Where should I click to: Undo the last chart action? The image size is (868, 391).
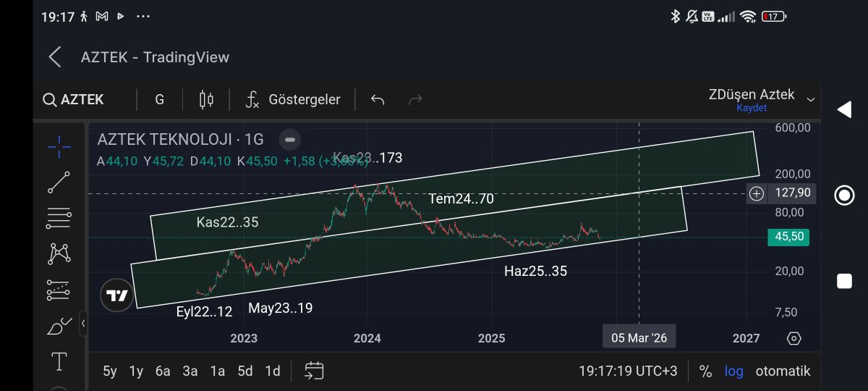click(x=378, y=100)
